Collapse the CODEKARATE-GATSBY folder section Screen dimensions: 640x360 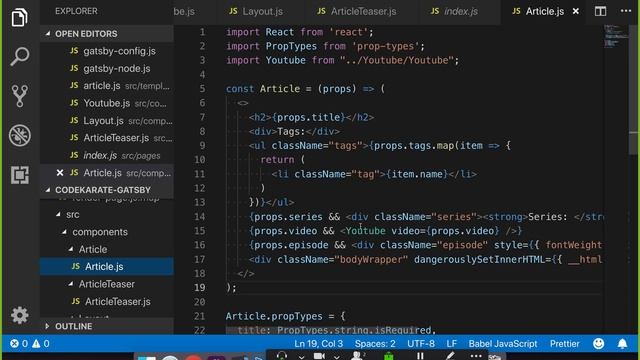(48, 190)
